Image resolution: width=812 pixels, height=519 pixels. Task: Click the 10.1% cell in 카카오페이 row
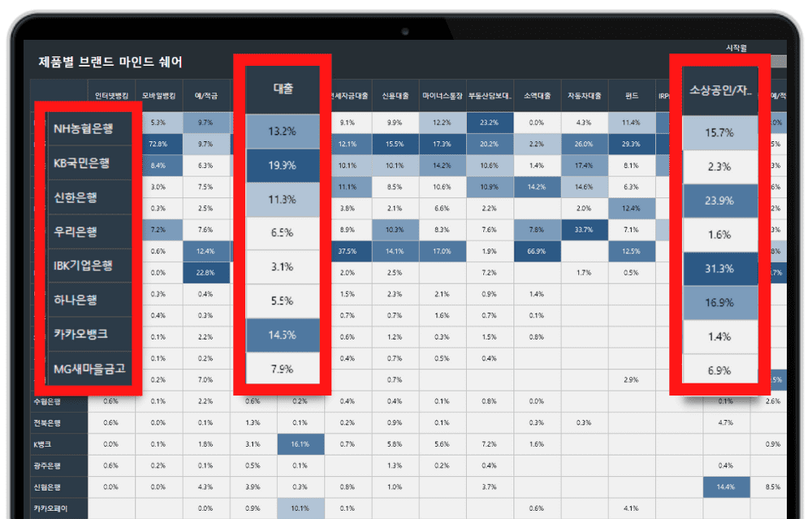(300, 508)
